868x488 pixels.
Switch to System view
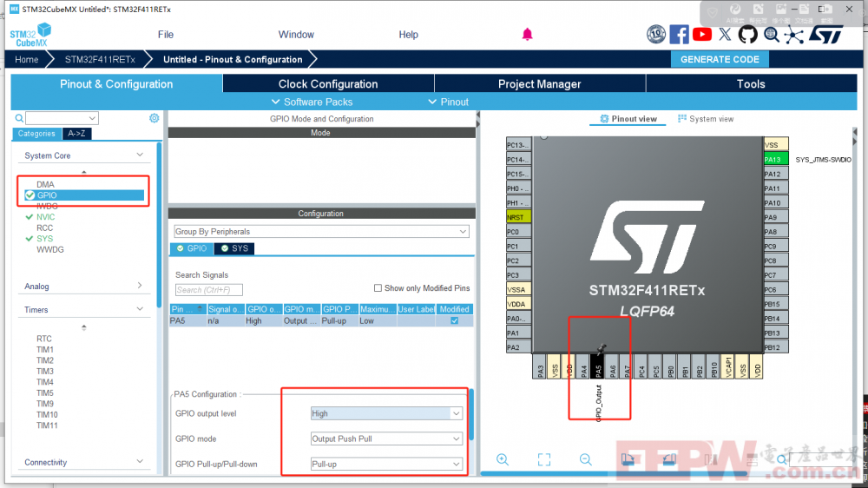point(706,119)
